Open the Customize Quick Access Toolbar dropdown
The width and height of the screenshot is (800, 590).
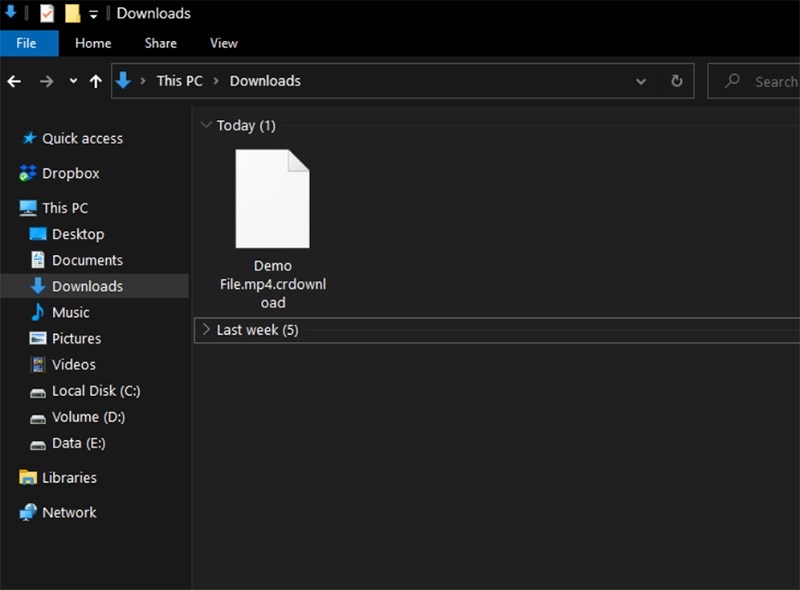tap(93, 14)
